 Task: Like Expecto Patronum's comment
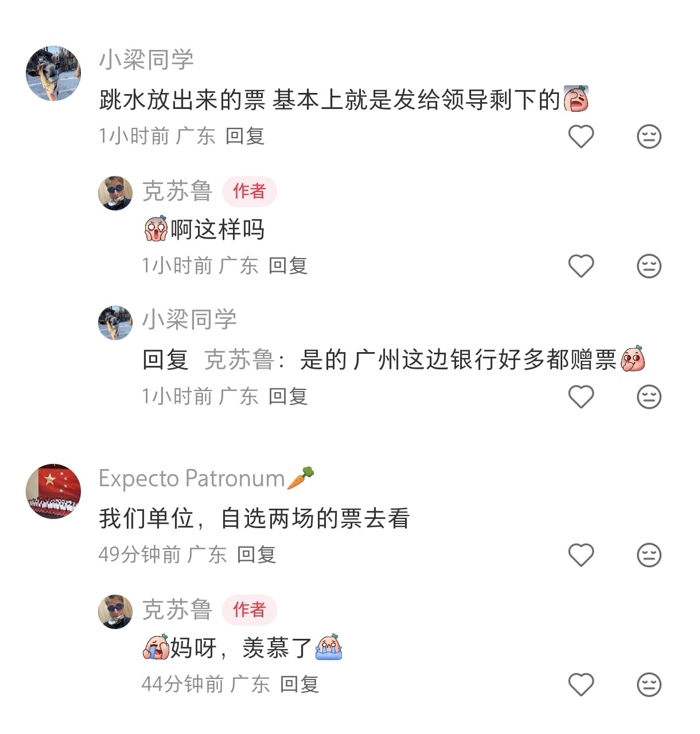click(x=581, y=555)
